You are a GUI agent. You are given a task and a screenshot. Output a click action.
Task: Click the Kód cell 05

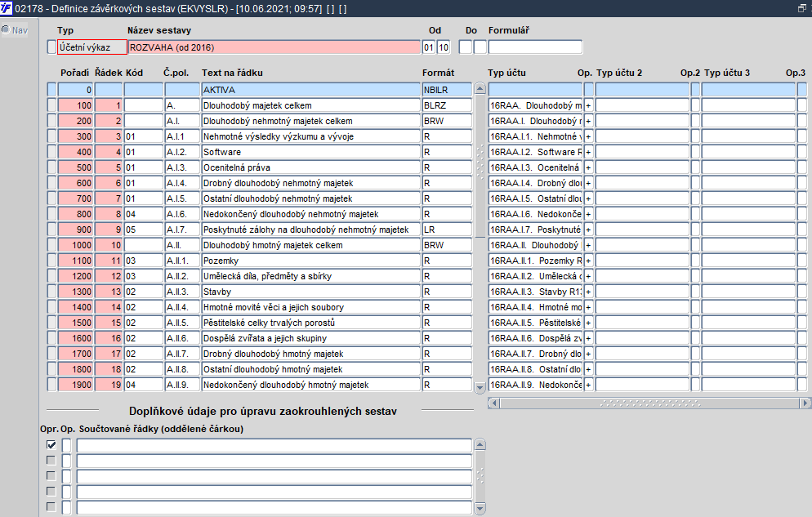pos(144,230)
